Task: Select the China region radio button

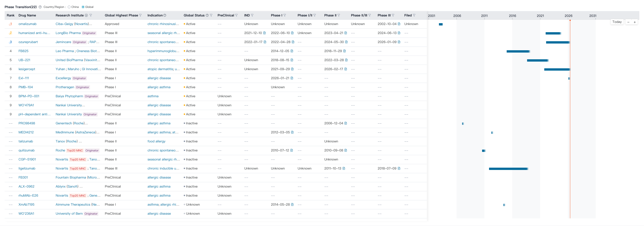Action: pyautogui.click(x=69, y=7)
